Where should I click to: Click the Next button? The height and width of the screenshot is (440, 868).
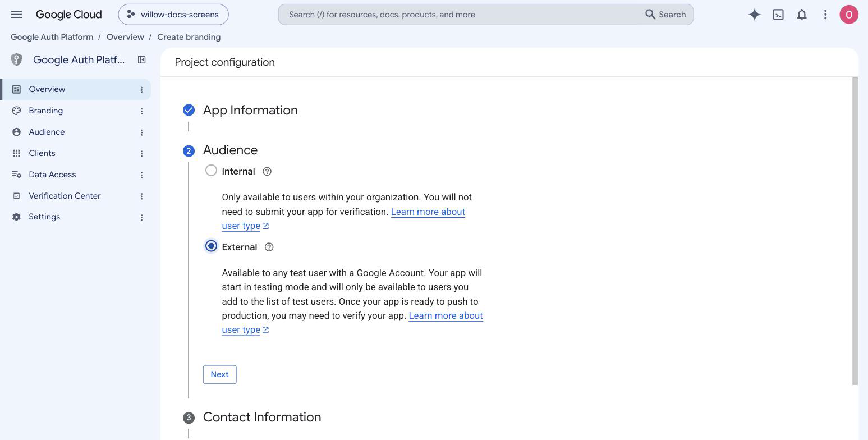point(220,374)
